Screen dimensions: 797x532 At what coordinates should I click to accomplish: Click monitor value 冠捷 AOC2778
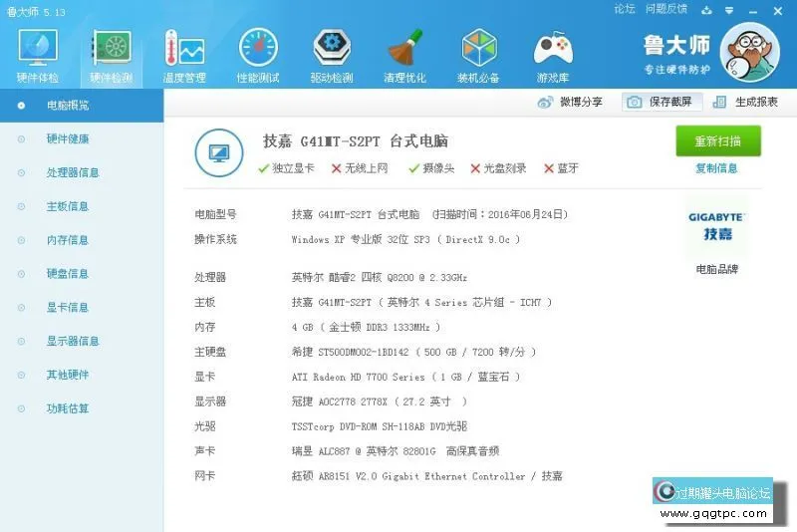pos(380,401)
